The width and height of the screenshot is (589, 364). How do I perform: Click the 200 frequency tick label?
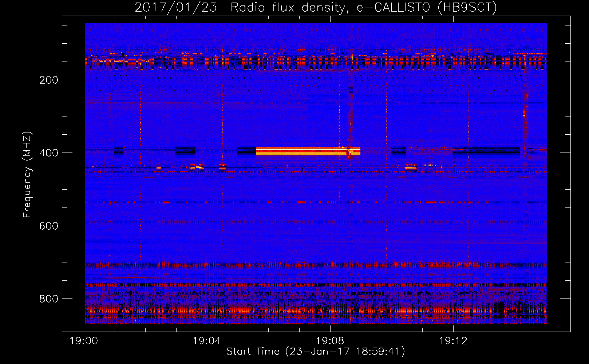pos(49,80)
